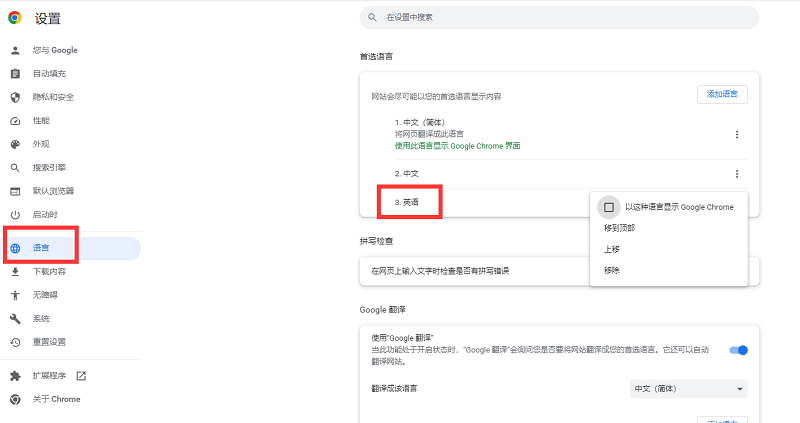Choose 移除 from the context menu

pos(611,270)
